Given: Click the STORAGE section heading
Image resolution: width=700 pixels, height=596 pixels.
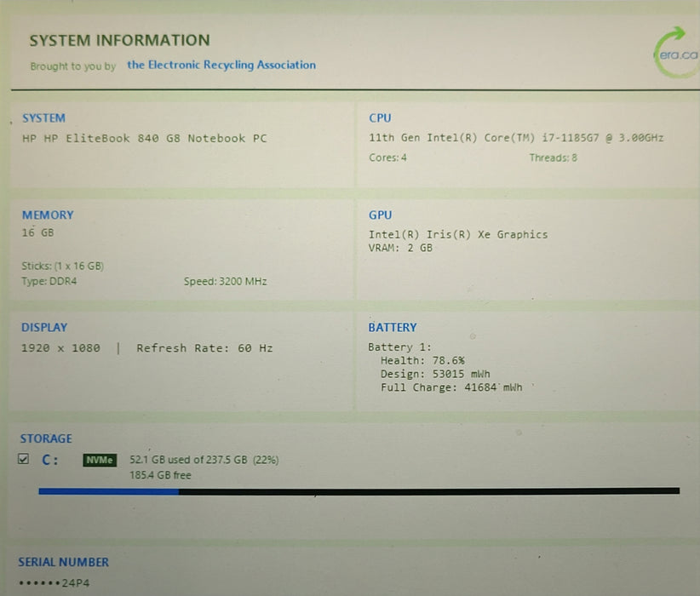Looking at the screenshot, I should point(46,438).
